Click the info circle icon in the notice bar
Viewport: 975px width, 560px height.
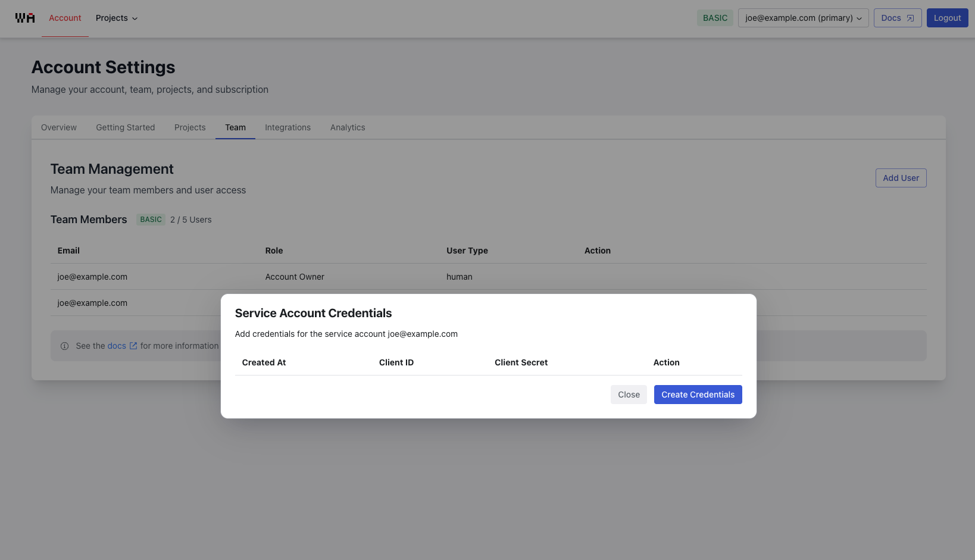(64, 346)
